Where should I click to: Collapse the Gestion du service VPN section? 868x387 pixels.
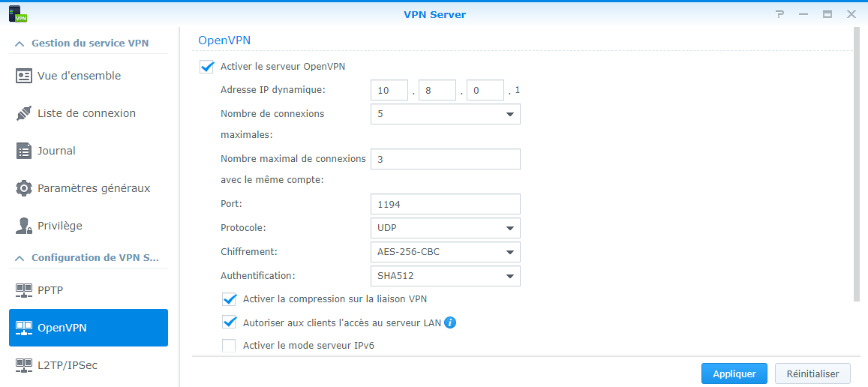[x=20, y=43]
